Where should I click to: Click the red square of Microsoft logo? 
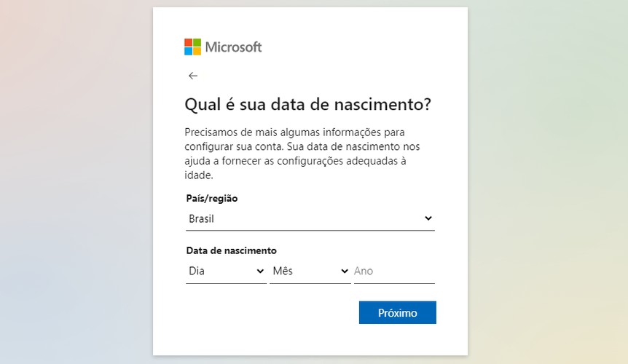[188, 42]
